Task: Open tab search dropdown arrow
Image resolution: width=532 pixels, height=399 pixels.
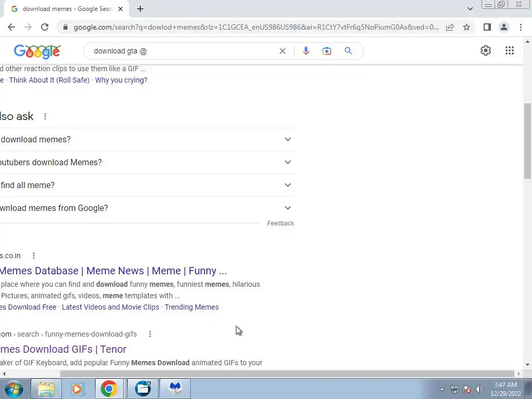Action: tap(470, 9)
